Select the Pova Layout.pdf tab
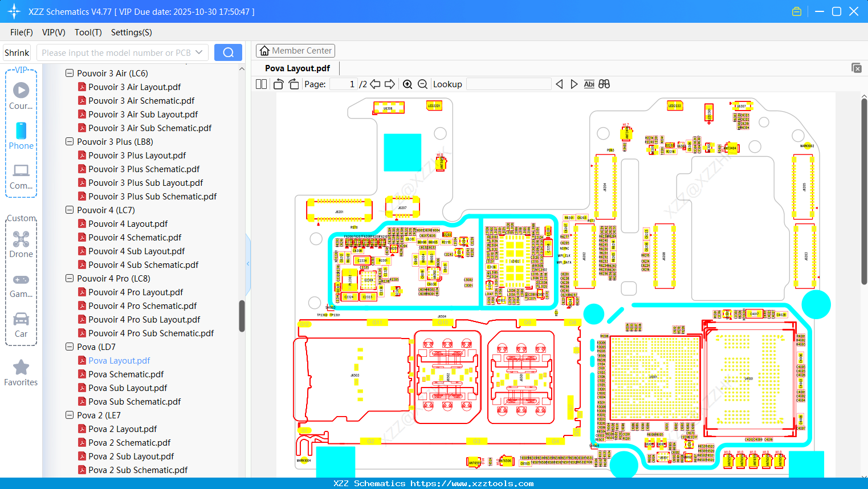This screenshot has width=868, height=489. pyautogui.click(x=298, y=68)
